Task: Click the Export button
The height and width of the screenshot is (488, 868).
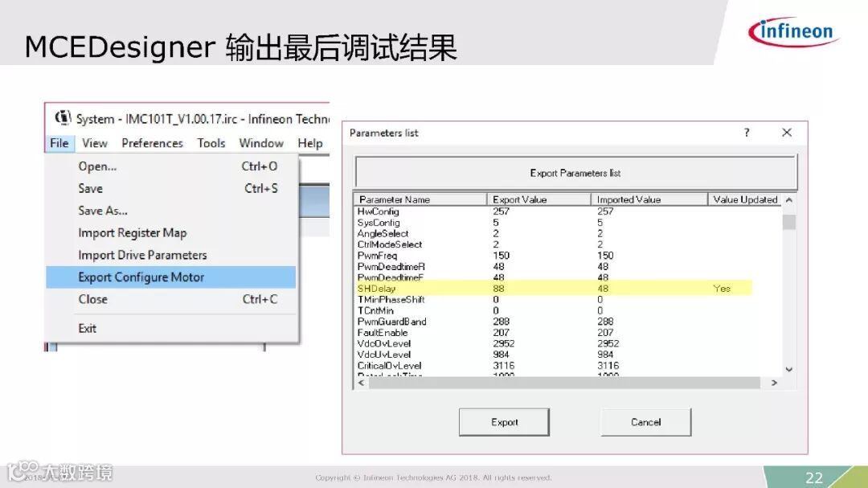Action: (504, 422)
